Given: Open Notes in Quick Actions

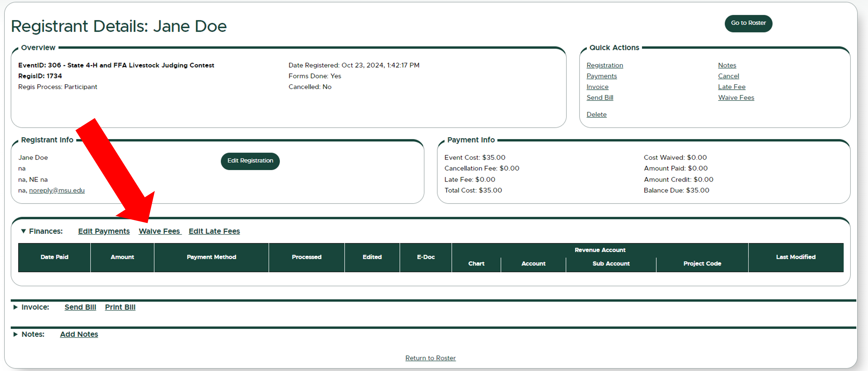Looking at the screenshot, I should (727, 65).
